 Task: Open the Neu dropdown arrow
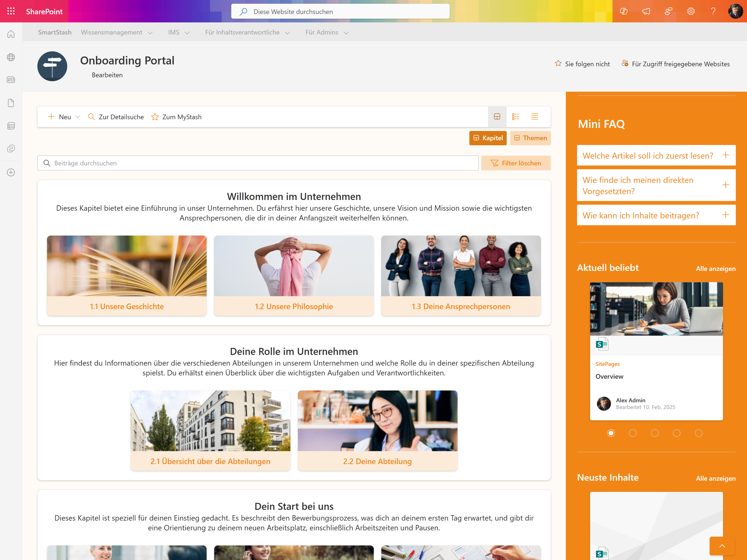tap(77, 117)
